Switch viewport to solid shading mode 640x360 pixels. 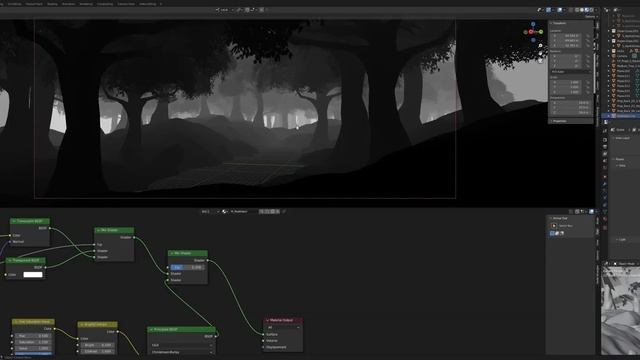point(582,10)
